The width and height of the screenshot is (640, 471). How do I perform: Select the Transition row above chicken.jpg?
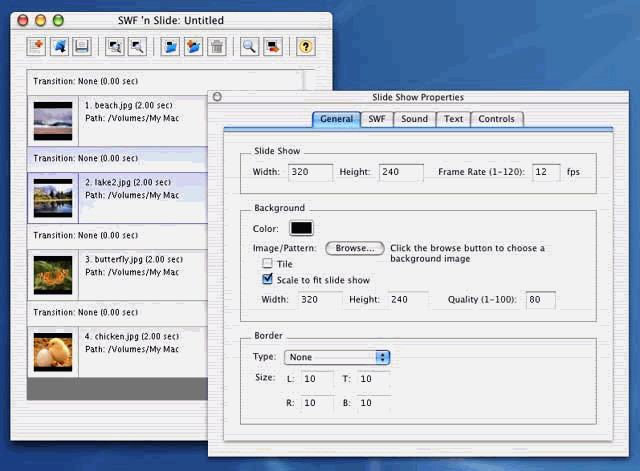click(118, 313)
